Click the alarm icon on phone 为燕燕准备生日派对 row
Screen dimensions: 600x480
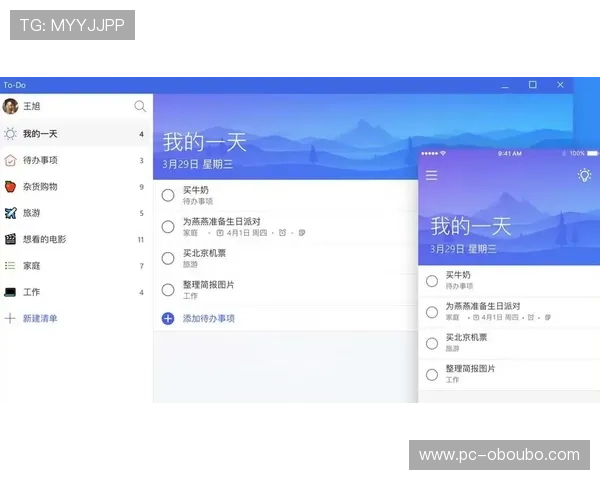[x=531, y=317]
